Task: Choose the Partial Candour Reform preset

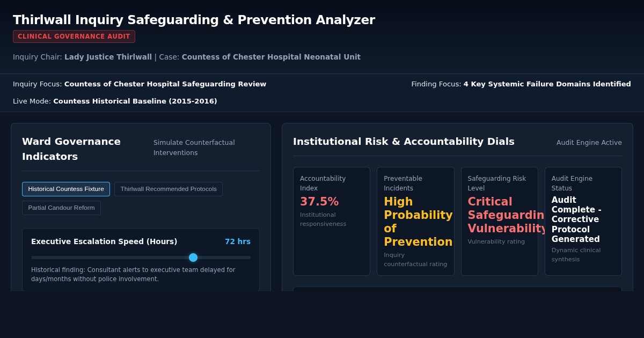Action: [61, 208]
